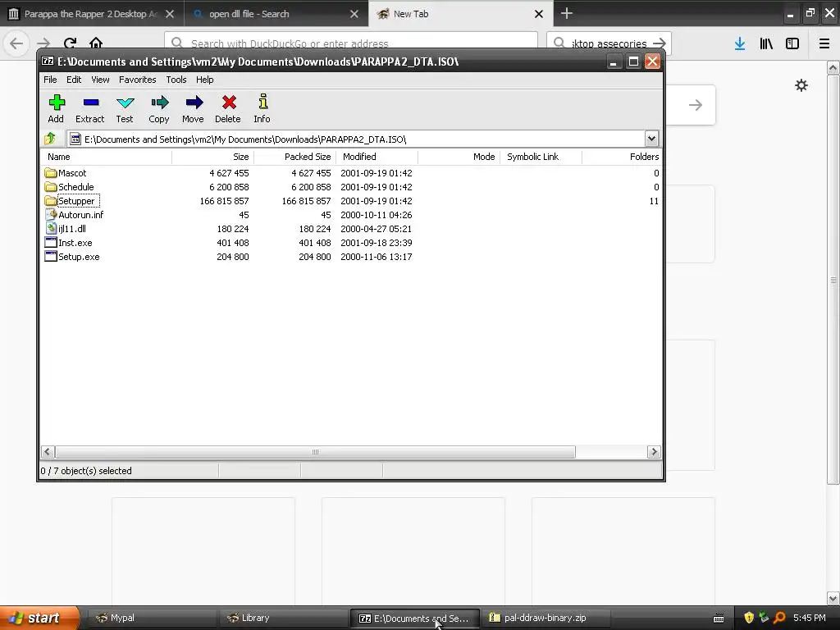Go up one folder level in 7-Zip
The image size is (840, 630).
[x=50, y=139]
